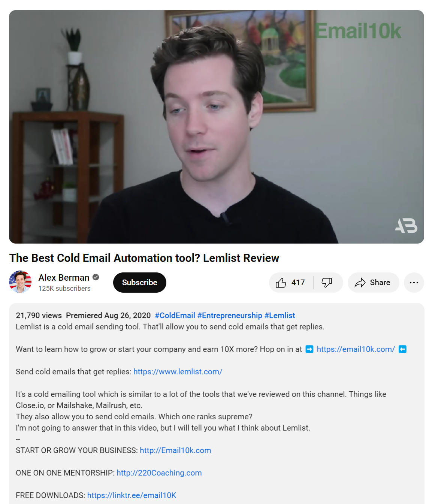Click the left arrow emoji after email10k link
The height and width of the screenshot is (504, 432).
pyautogui.click(x=402, y=349)
